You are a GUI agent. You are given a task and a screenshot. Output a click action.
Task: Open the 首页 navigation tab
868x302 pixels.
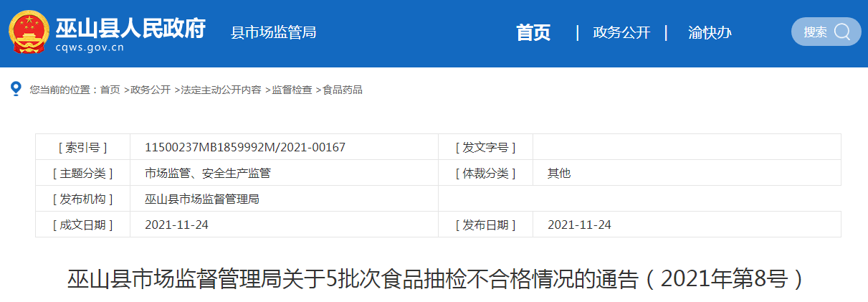coord(533,32)
